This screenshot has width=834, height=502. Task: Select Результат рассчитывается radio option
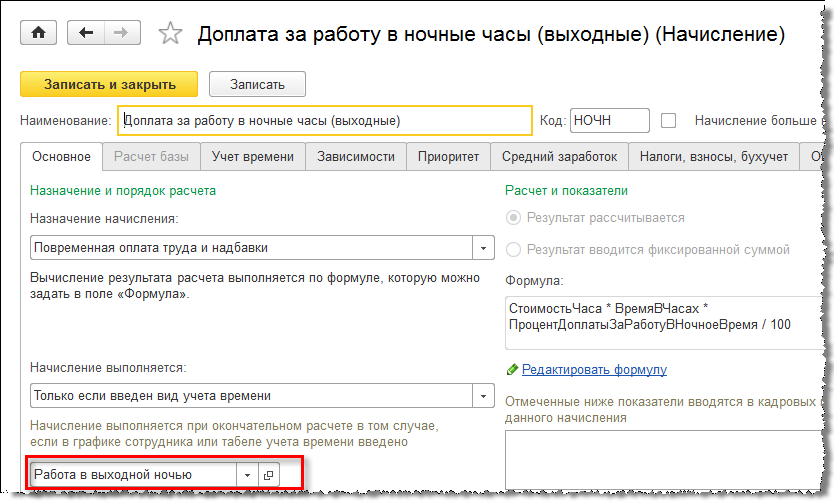tap(514, 217)
